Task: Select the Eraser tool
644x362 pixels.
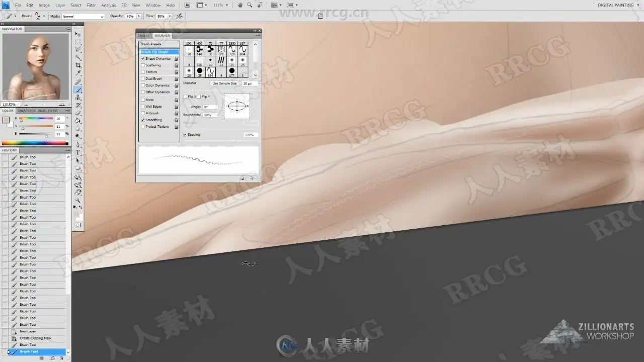Action: [x=78, y=113]
